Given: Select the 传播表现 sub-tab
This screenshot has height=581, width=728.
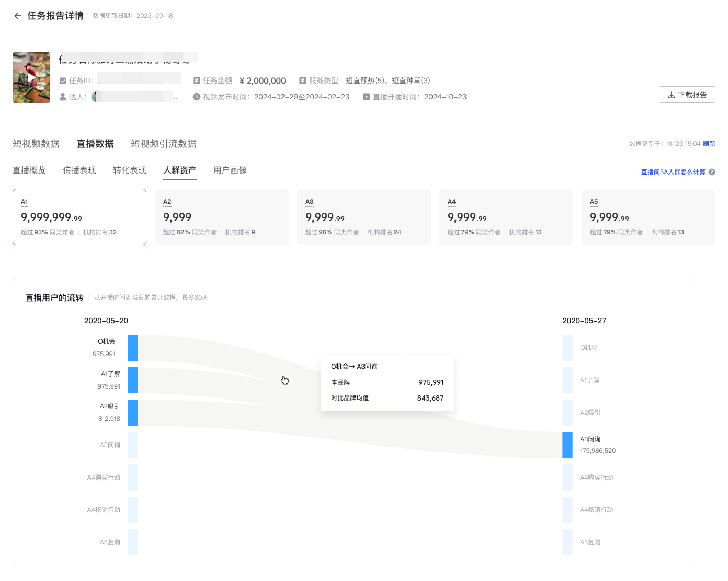Looking at the screenshot, I should tap(79, 170).
